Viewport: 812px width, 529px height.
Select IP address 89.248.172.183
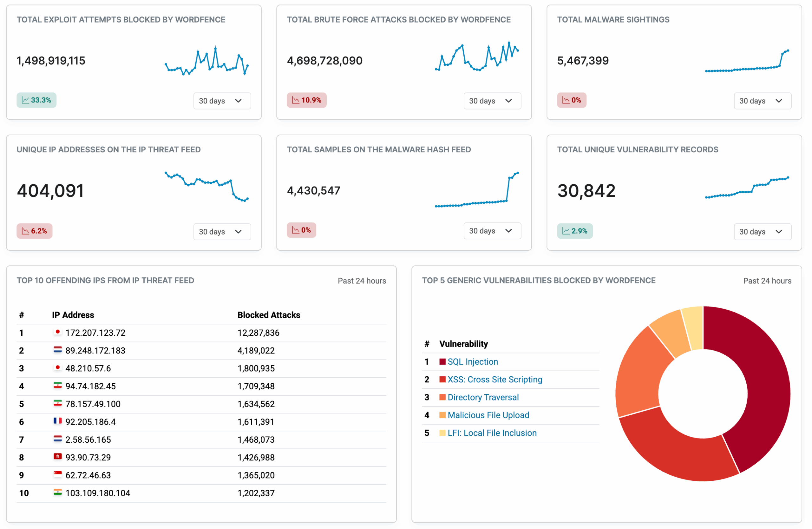click(95, 351)
